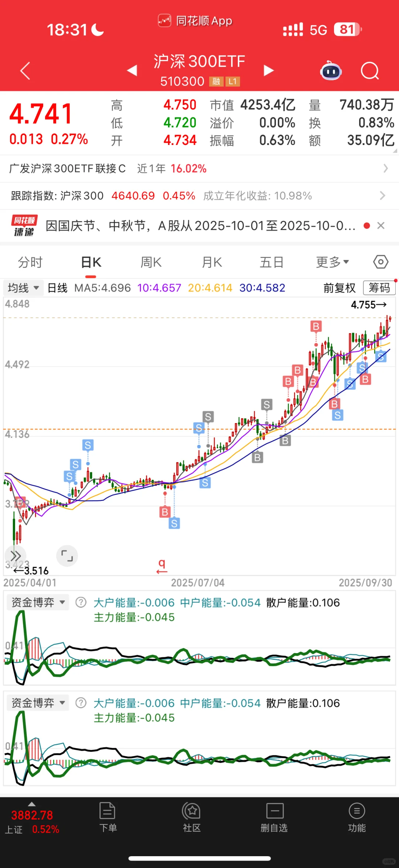Open chevron on 跟踪指数 沪深300 row

[383, 196]
